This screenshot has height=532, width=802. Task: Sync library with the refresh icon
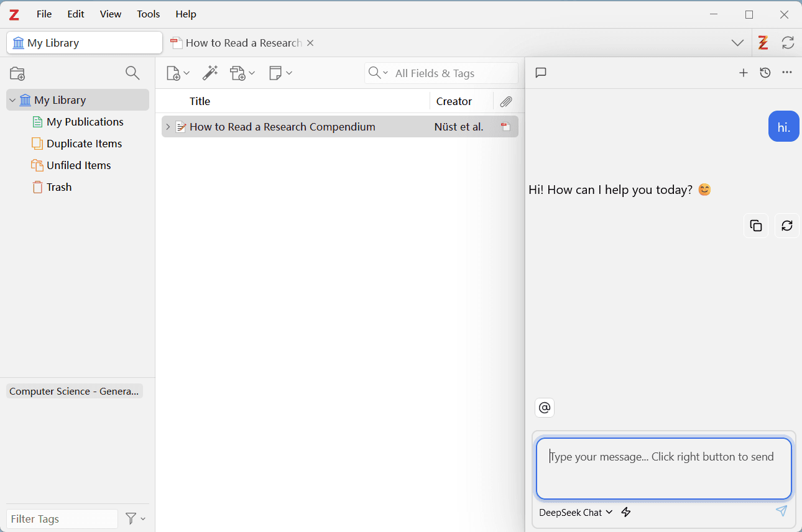click(x=788, y=43)
